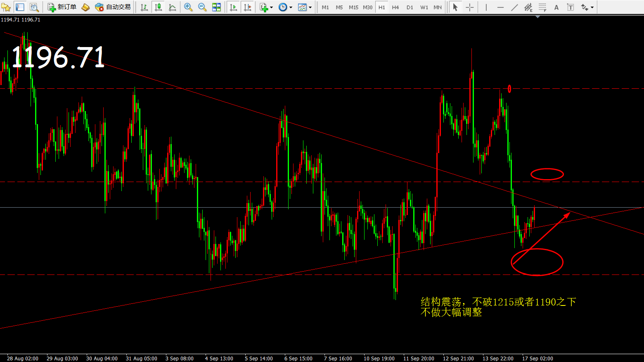The height and width of the screenshot is (362, 644).
Task: Select the trendline drawing tool
Action: 514,7
